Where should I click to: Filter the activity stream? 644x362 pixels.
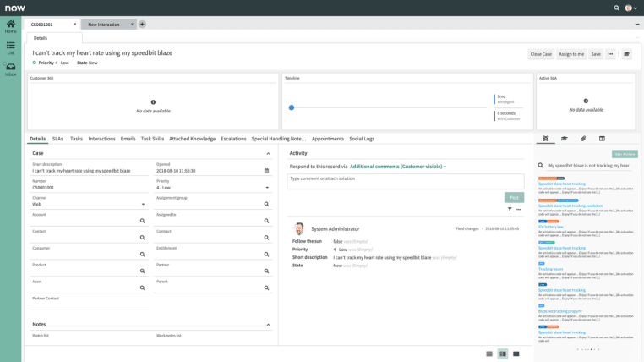(510, 210)
